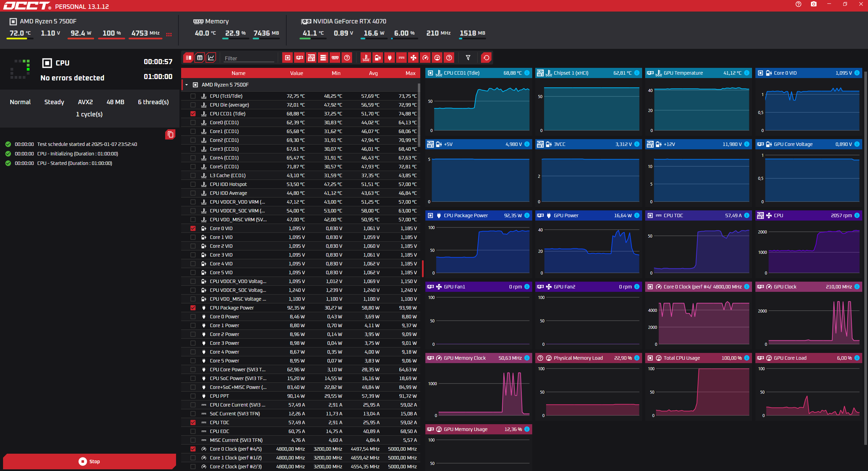Sort the sensor table by the Name column
868x471 pixels.
(238, 73)
